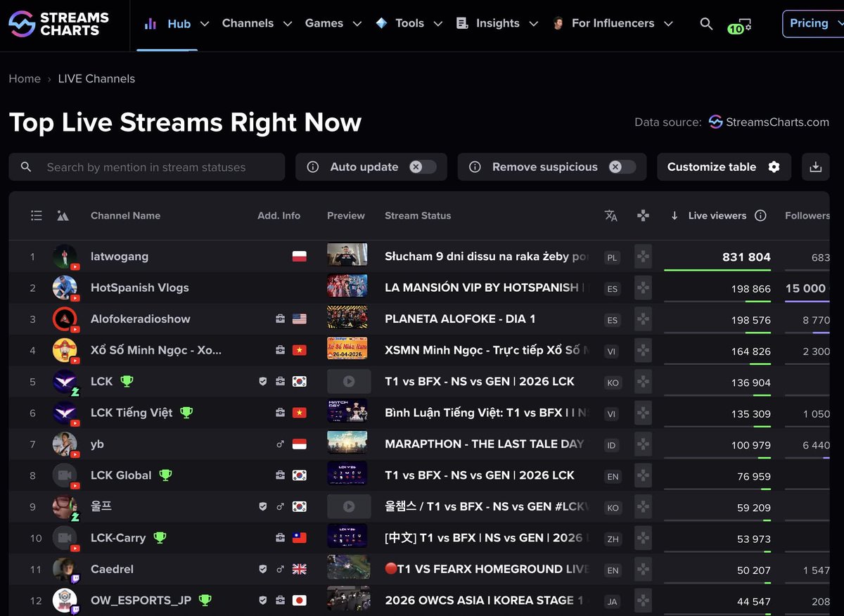844x616 pixels.
Task: Click the gear icon in Customize table
Action: tap(774, 167)
